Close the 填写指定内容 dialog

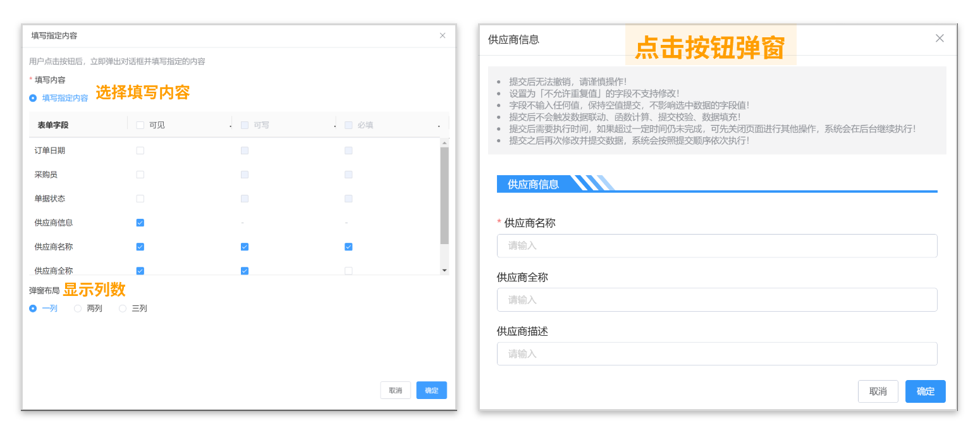click(442, 36)
